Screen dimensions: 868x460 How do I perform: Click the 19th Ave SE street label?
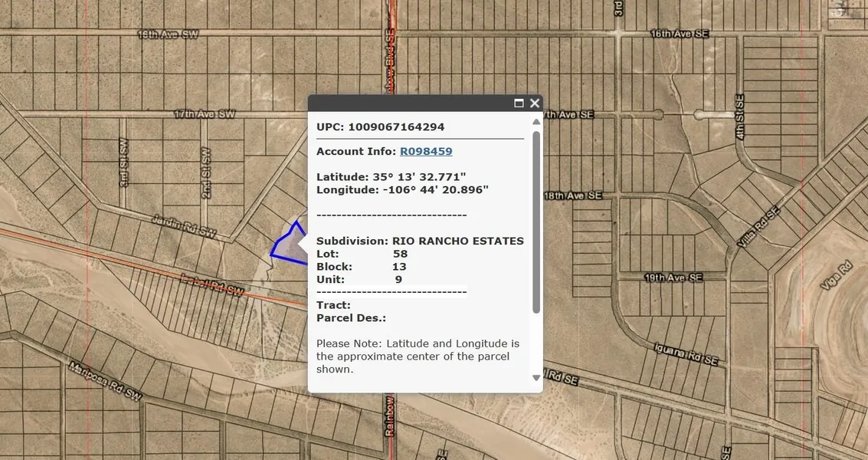tap(673, 278)
